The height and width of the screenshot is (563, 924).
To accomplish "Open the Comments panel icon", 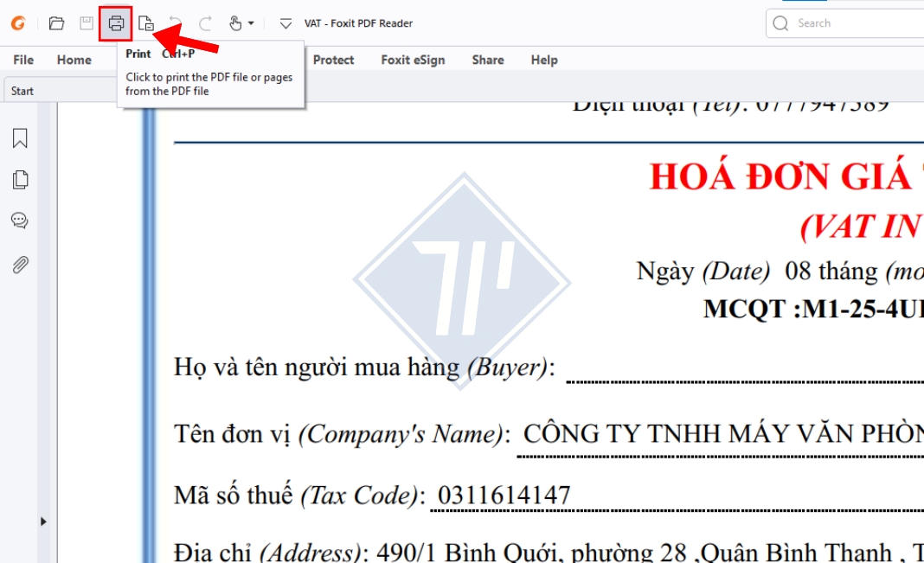I will pos(20,221).
